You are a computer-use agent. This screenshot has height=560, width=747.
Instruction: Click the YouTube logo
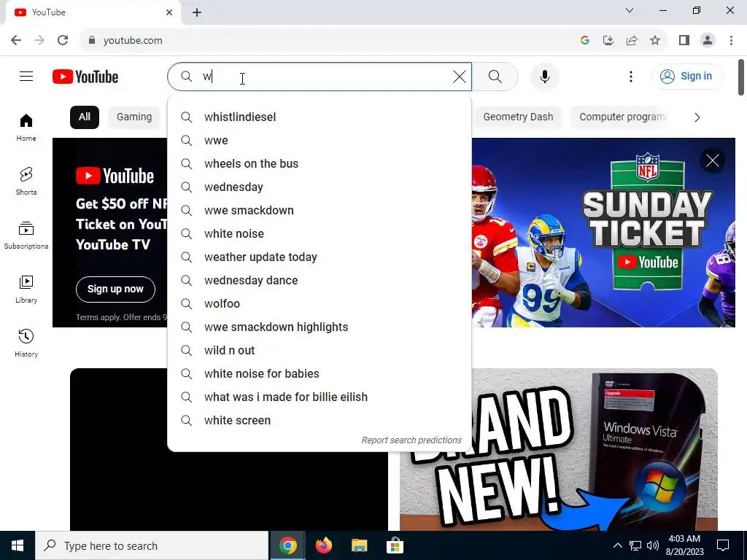tap(85, 77)
